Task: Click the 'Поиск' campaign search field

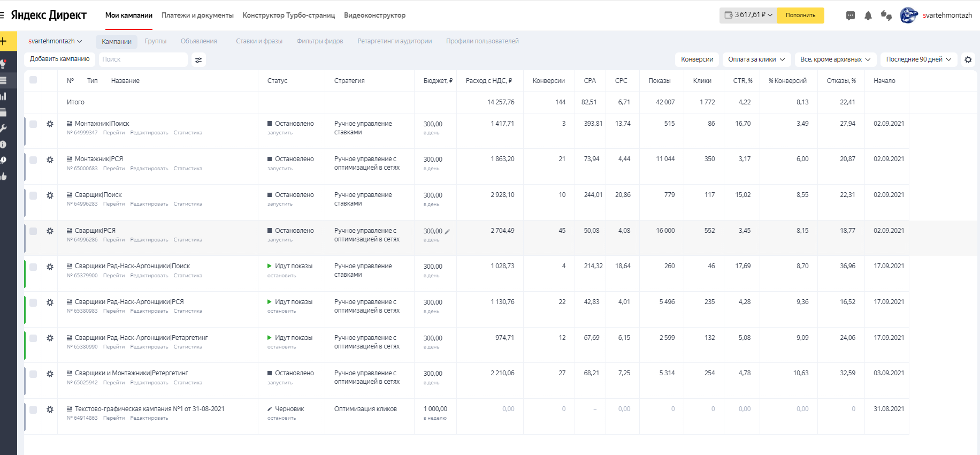Action: (x=143, y=59)
